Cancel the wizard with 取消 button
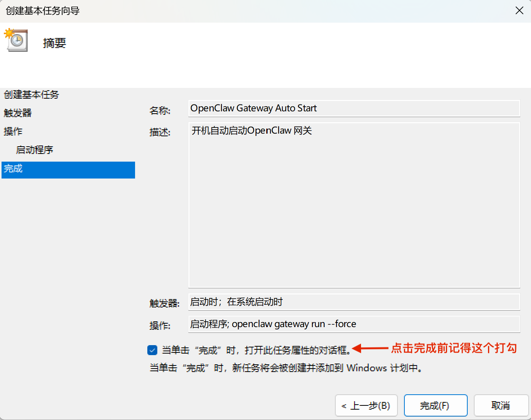Screen dimensions: 531x420 pos(501,405)
